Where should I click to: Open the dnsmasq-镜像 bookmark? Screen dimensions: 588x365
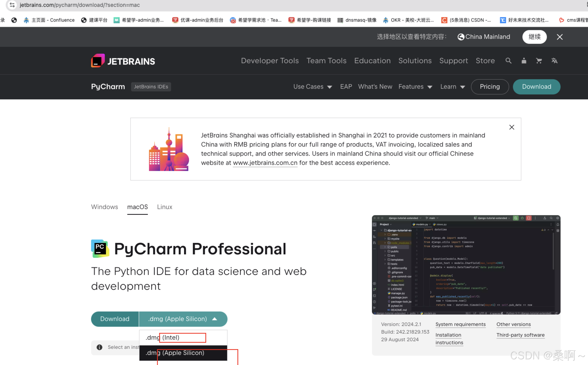point(357,20)
